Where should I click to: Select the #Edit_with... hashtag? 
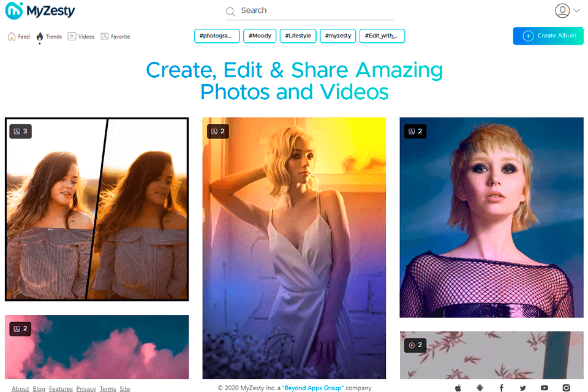pos(382,36)
